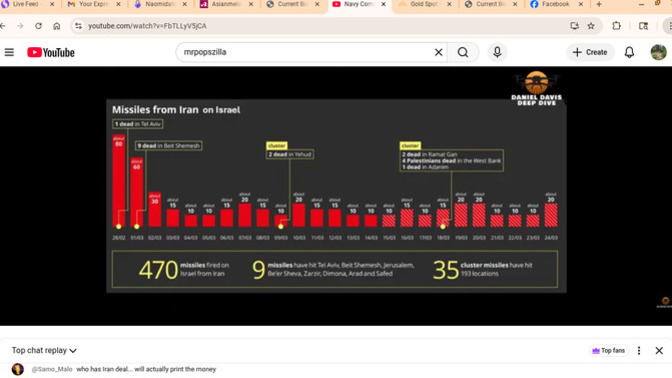This screenshot has height=378, width=672.
Task: Close the Gold Spot tab
Action: (x=449, y=4)
